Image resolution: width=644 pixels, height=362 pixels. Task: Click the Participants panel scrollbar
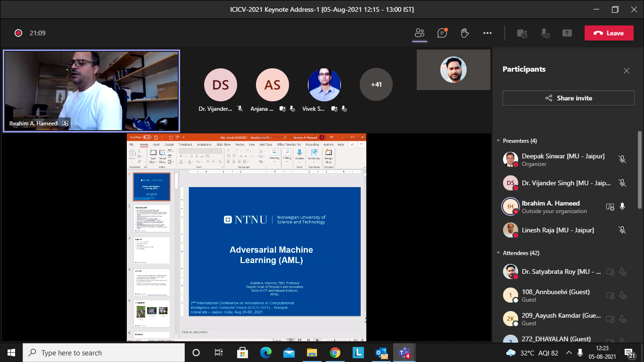coord(639,170)
